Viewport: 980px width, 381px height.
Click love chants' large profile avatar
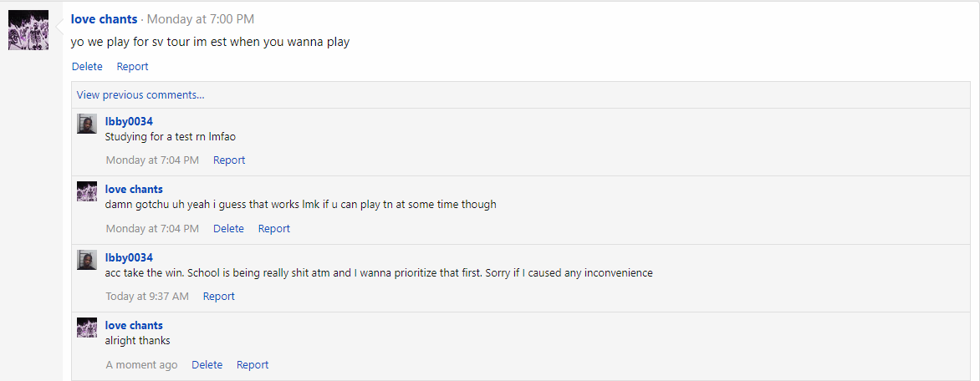click(28, 30)
